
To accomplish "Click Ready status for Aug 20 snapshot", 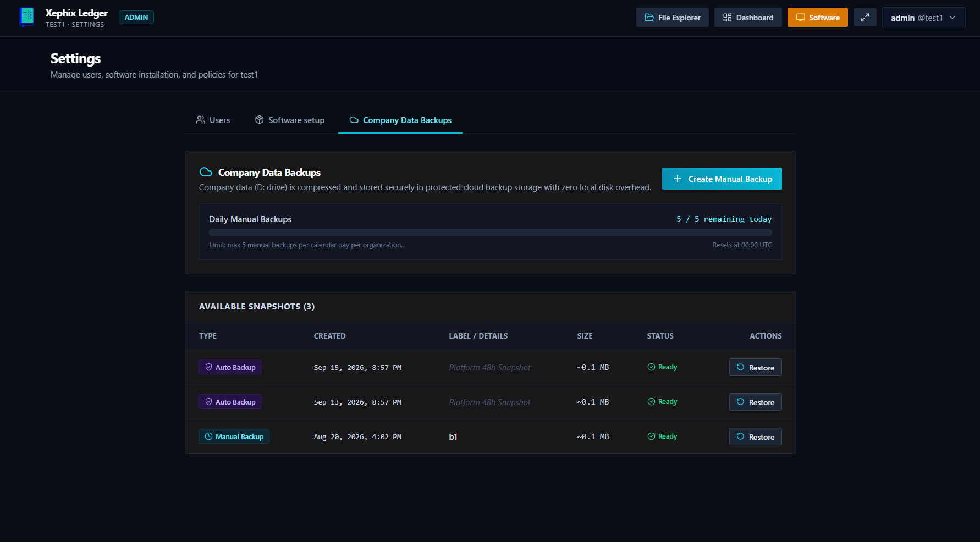I will [662, 436].
